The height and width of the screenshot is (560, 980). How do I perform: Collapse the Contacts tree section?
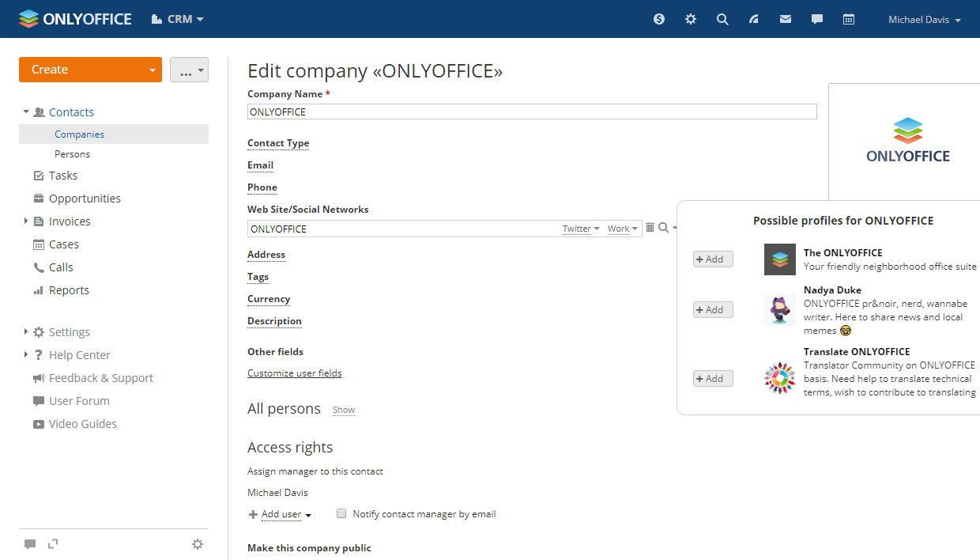[26, 112]
